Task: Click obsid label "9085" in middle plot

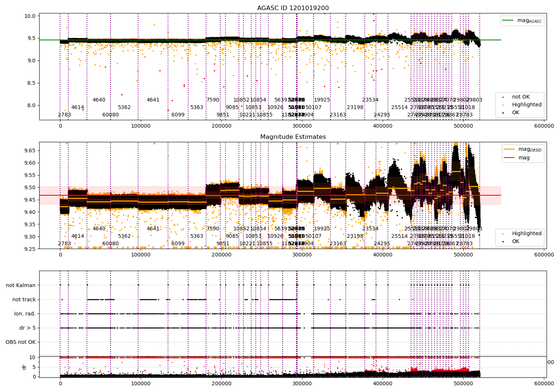Action: pos(232,236)
